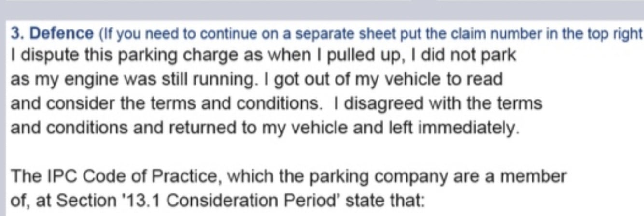Click line starting 'as my engine was still running'

(x=256, y=80)
